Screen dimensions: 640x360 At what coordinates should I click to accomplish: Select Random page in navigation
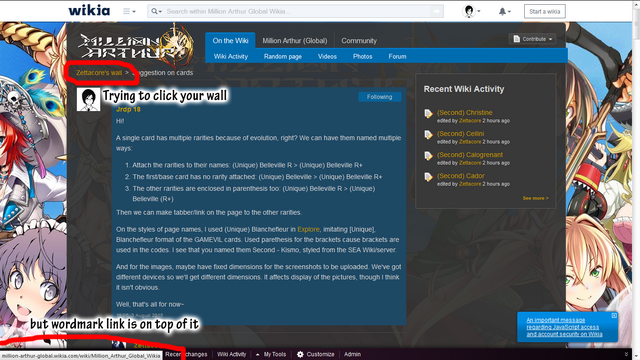[x=283, y=56]
